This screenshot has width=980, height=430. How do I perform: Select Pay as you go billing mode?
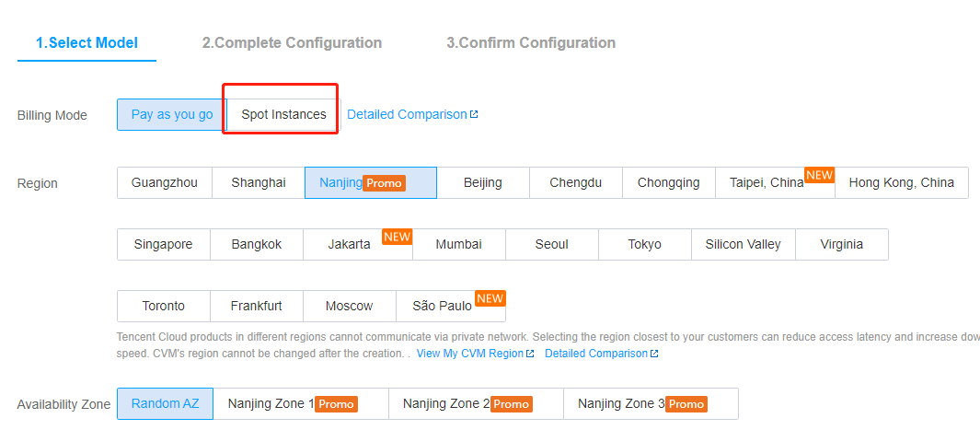(172, 115)
